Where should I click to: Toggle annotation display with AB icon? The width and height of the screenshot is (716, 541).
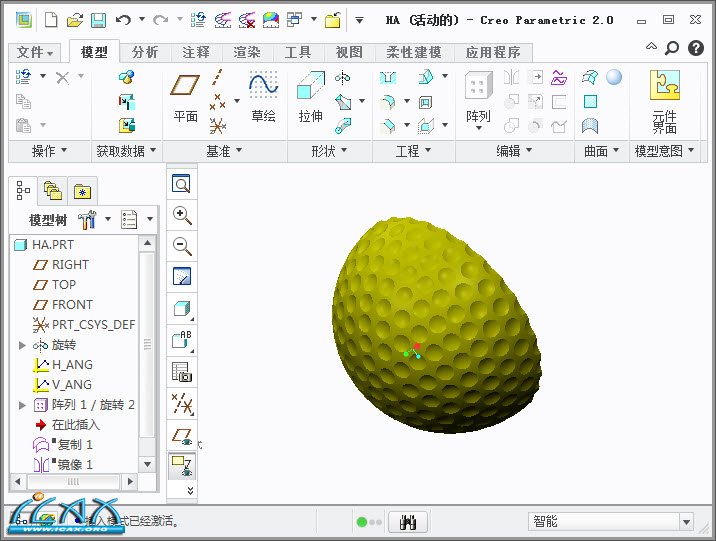click(181, 340)
